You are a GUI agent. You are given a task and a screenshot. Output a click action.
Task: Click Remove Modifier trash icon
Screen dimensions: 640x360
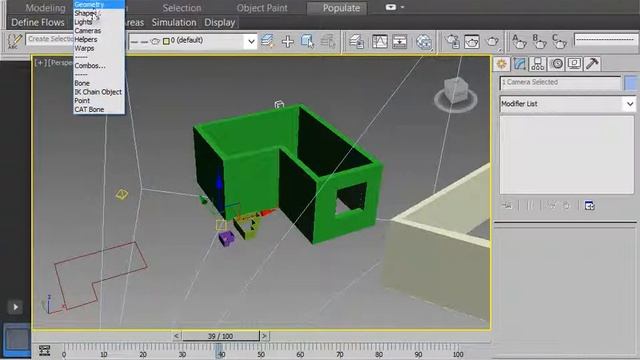tap(567, 205)
